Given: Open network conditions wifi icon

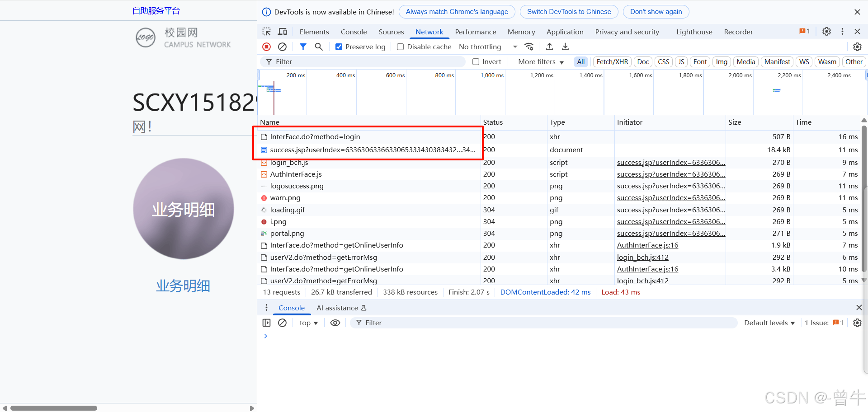Looking at the screenshot, I should pyautogui.click(x=529, y=47).
